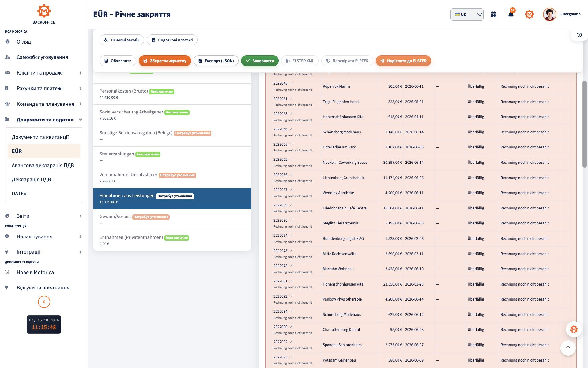The height and width of the screenshot is (368, 588).
Task: Expand Команда та планування menu
Action: [x=44, y=104]
